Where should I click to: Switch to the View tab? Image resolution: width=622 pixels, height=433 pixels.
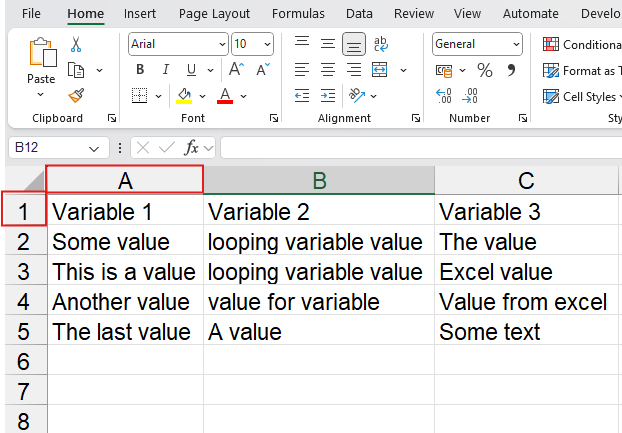(x=467, y=13)
